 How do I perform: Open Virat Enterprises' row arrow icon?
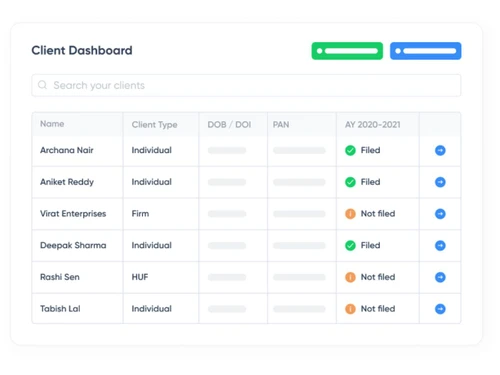(x=440, y=214)
